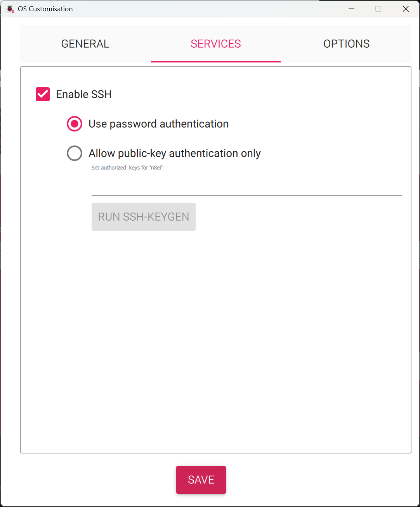
Task: Select the password authentication radio button
Action: (75, 124)
